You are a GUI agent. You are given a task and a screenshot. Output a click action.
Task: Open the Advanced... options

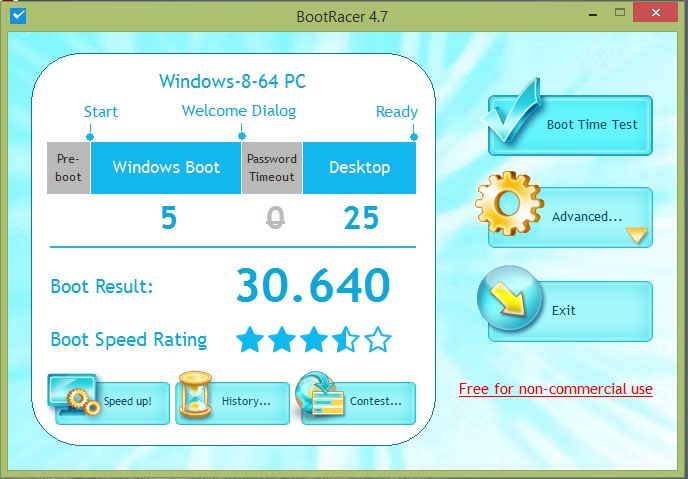(x=570, y=217)
